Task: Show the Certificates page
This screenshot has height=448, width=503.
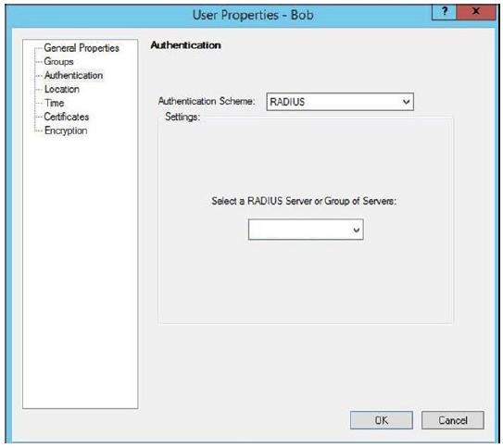Action: 67,117
